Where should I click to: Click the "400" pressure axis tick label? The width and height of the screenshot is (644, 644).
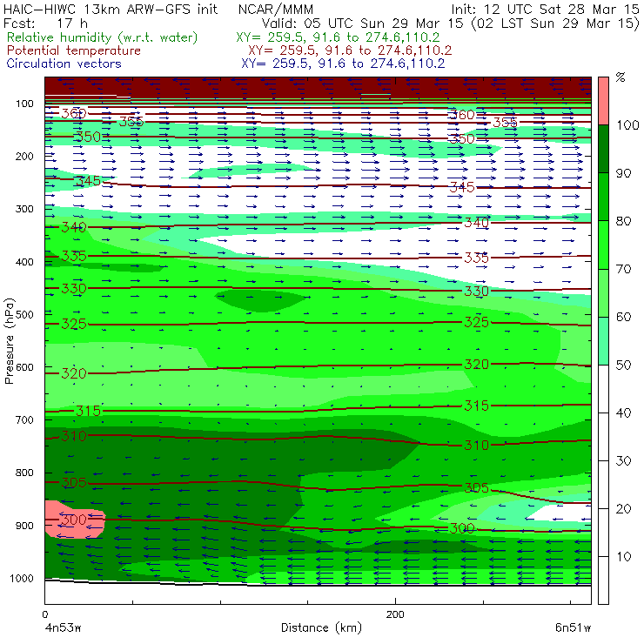coord(24,262)
